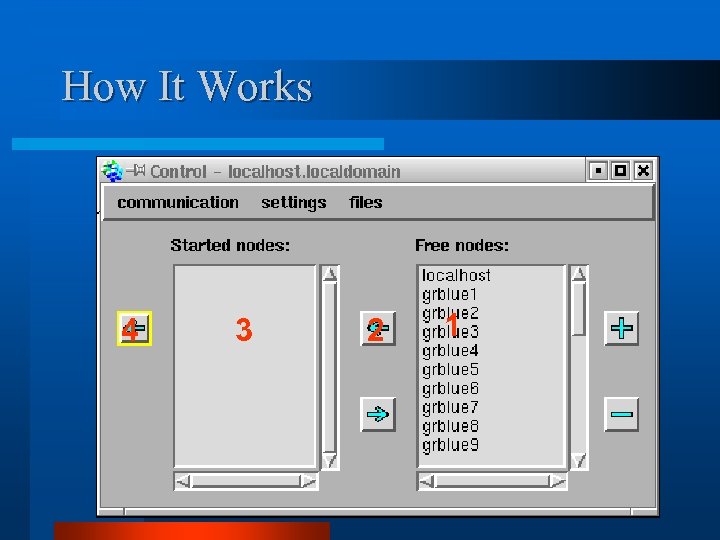Click down arrow of Started nodes vertical scrollbar
The width and height of the screenshot is (720, 540).
point(330,461)
